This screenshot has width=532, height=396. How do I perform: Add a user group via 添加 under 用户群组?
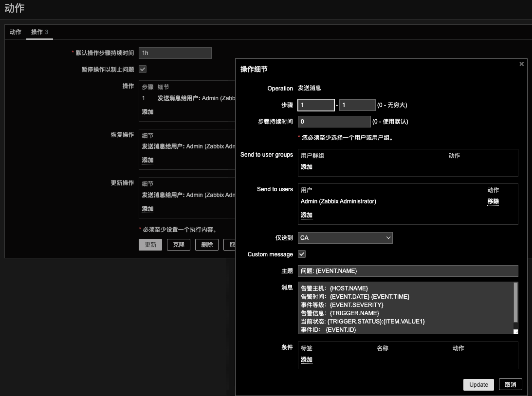tap(306, 167)
